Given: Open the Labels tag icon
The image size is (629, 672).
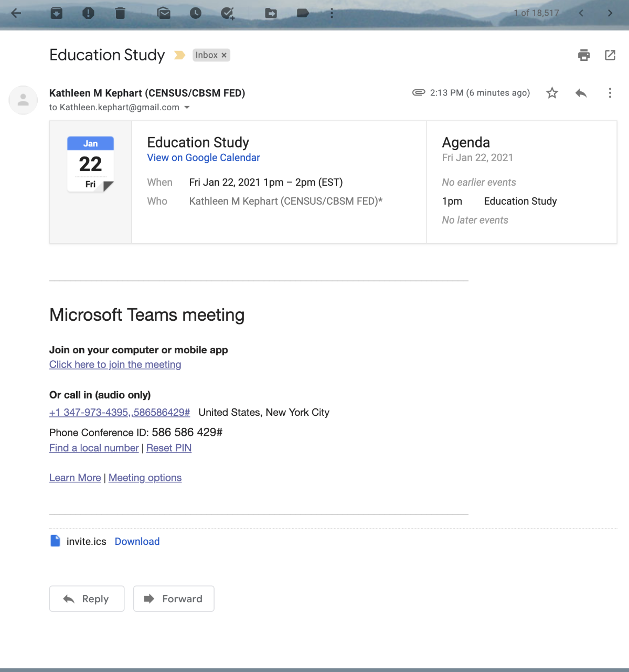Looking at the screenshot, I should point(303,13).
